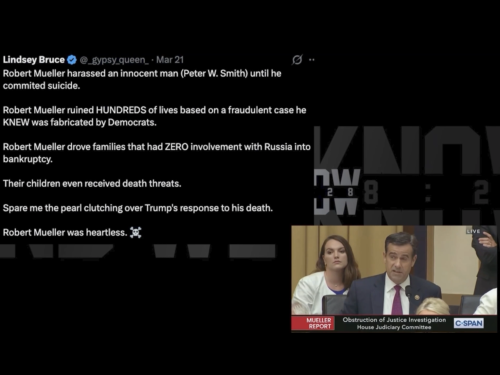Viewport: 500px width, 375px height.
Task: Click 'House Judiciary Committee' caption
Action: click(394, 327)
